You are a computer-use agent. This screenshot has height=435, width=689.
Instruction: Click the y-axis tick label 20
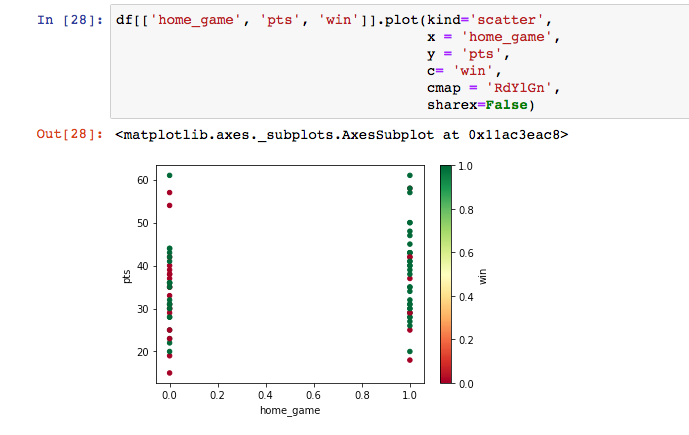point(143,352)
